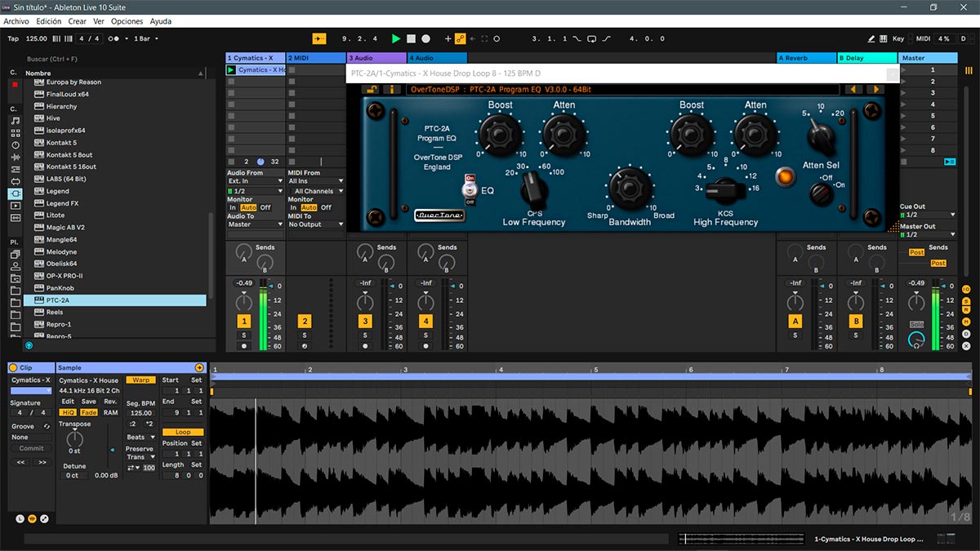Open the Ver menu
The image size is (980, 551).
99,21
